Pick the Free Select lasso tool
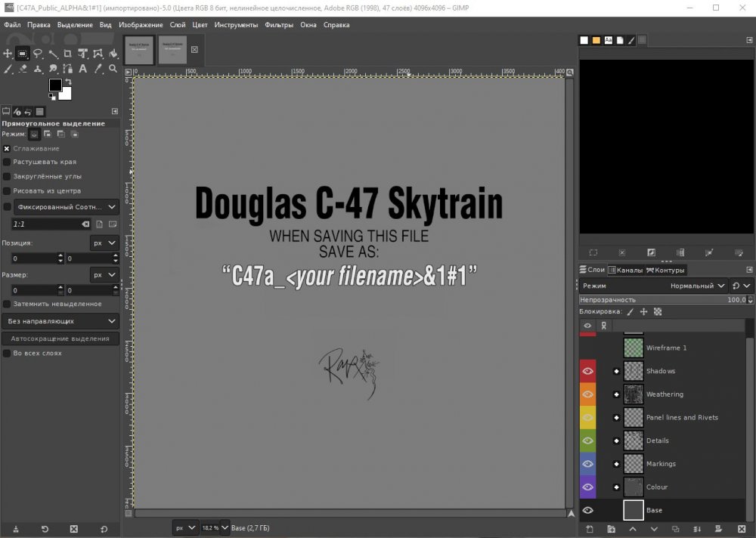 click(38, 54)
